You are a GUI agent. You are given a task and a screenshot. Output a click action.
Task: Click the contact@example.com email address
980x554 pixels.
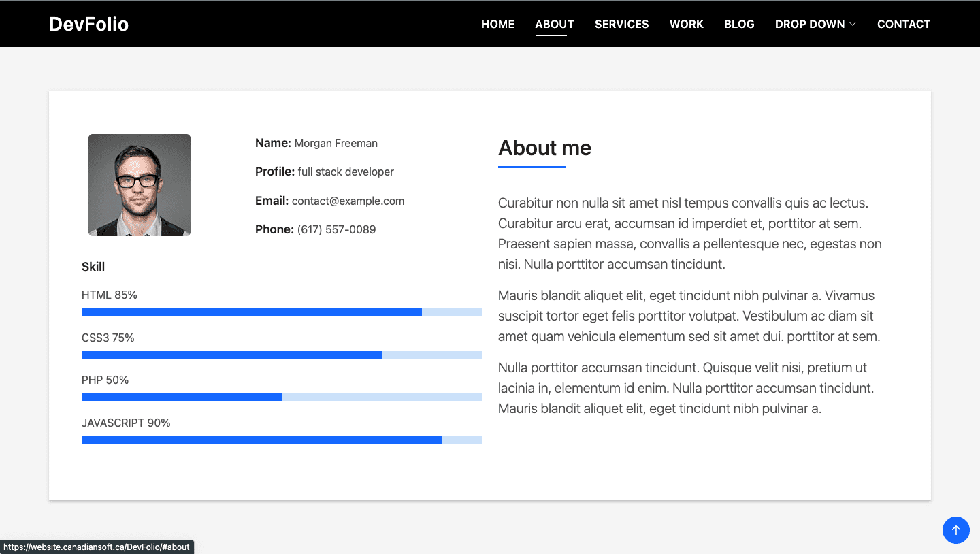[348, 201]
